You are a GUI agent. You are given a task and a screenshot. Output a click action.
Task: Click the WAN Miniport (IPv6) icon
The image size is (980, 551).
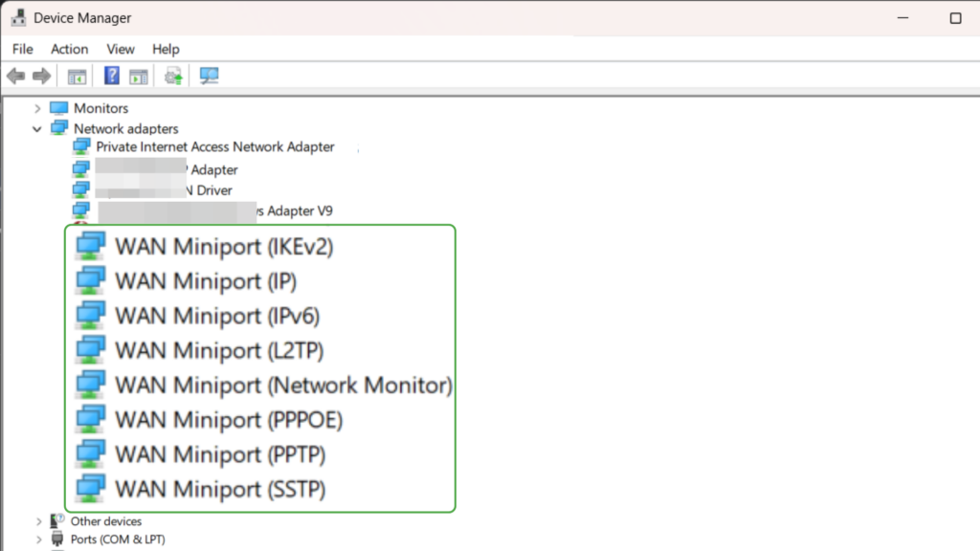tap(91, 316)
